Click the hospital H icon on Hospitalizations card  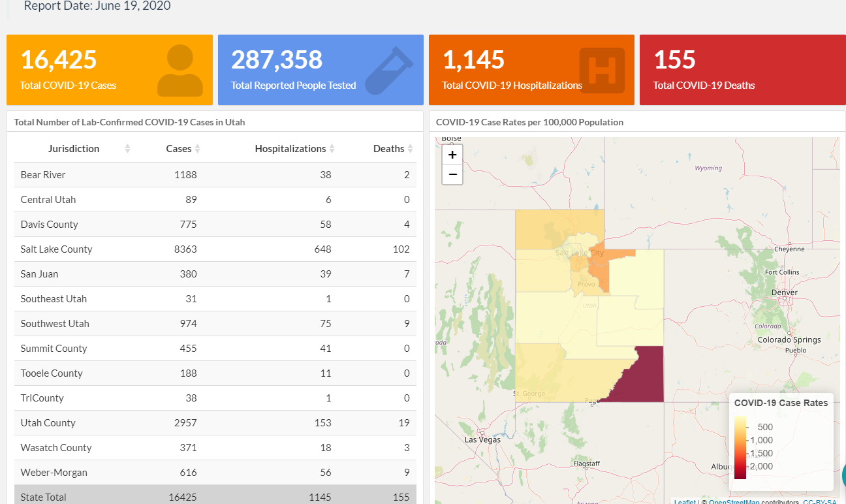[602, 70]
